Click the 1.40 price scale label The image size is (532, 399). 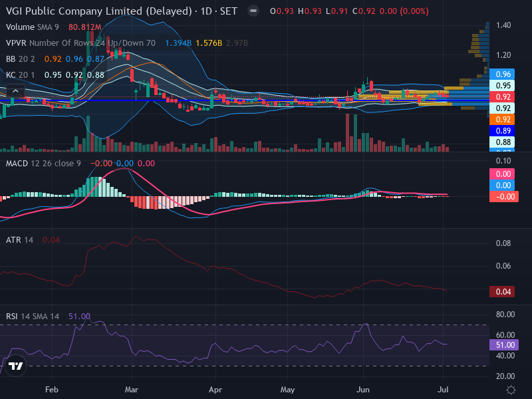503,25
